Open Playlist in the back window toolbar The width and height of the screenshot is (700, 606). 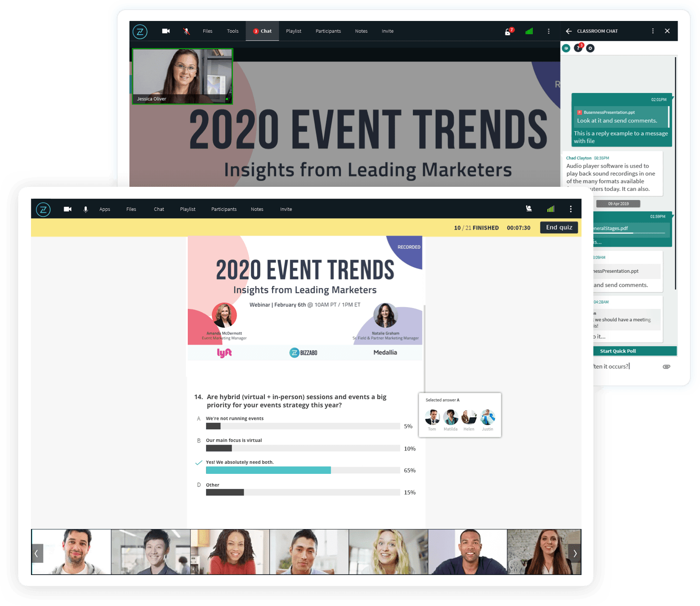click(293, 31)
